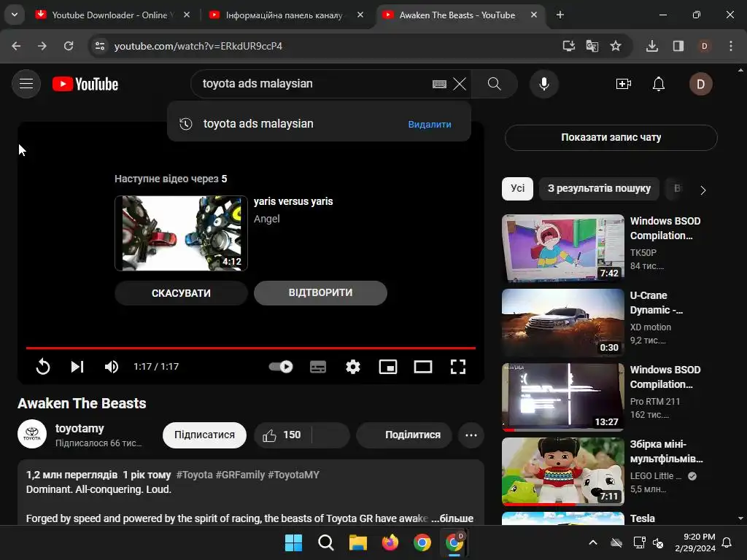Expand the description with ...більше
Screen dimensions: 747x560
452,518
